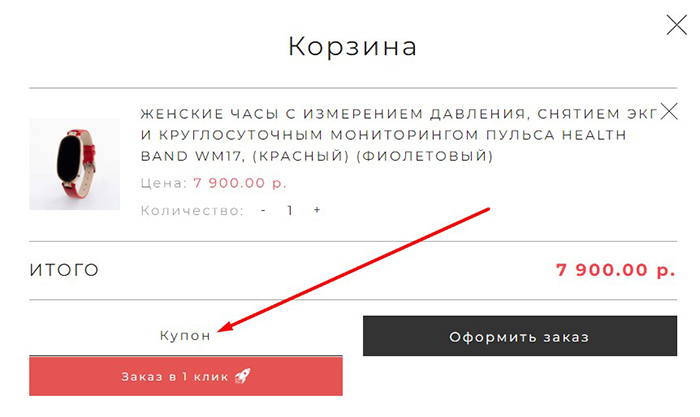Image resolution: width=700 pixels, height=417 pixels.
Task: Click the Цена label
Action: (163, 184)
